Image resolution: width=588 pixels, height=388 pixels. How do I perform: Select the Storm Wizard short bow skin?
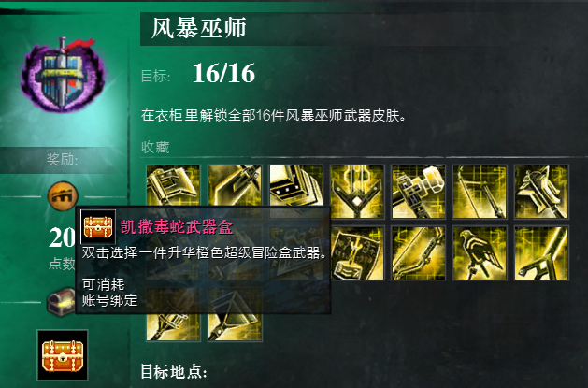[418, 253]
